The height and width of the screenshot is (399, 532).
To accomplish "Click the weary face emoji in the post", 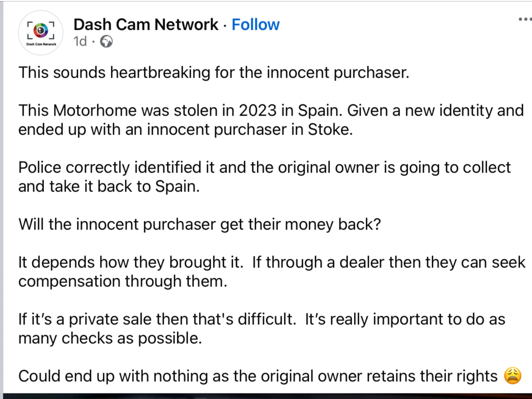I will click(x=513, y=376).
